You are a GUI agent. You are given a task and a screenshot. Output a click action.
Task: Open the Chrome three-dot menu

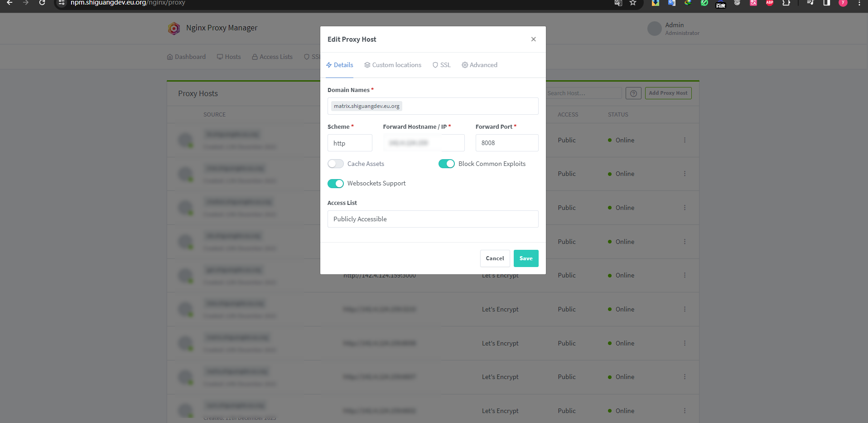[859, 3]
